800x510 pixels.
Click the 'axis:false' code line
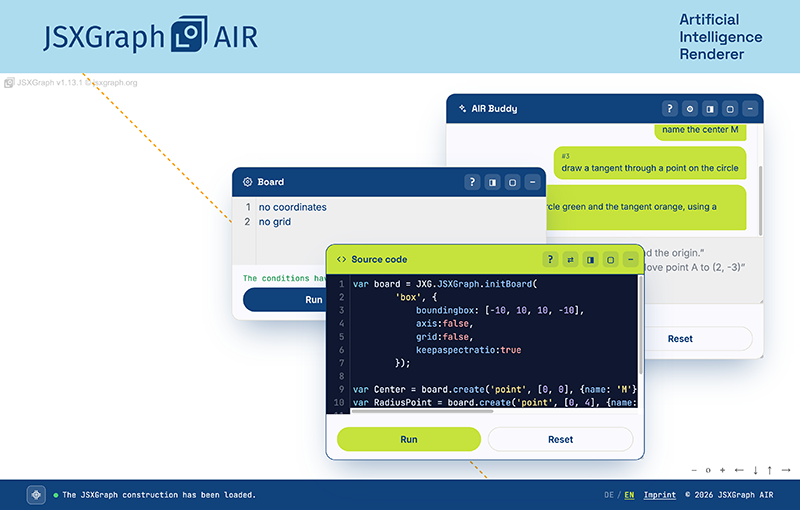click(444, 324)
